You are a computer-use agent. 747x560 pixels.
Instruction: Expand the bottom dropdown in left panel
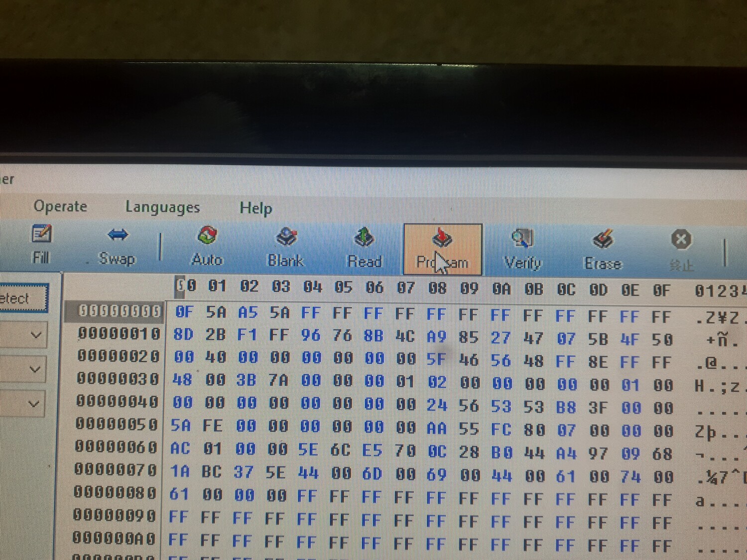(x=34, y=404)
